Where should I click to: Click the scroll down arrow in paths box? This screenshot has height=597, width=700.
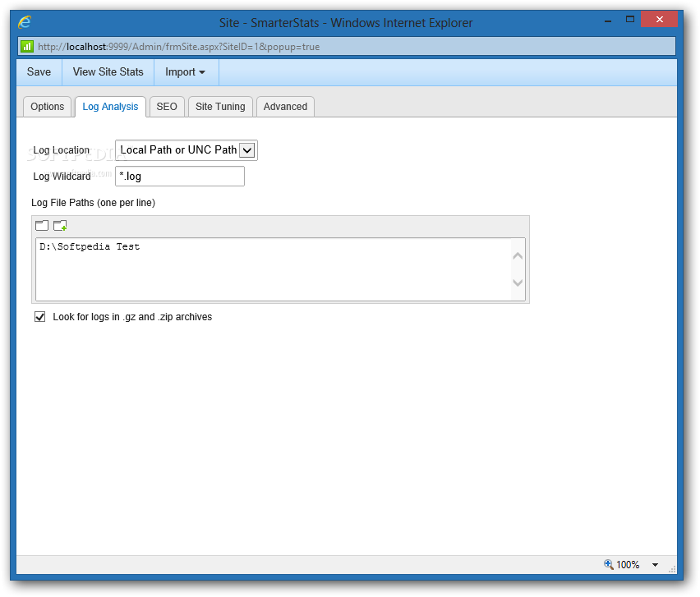point(518,282)
